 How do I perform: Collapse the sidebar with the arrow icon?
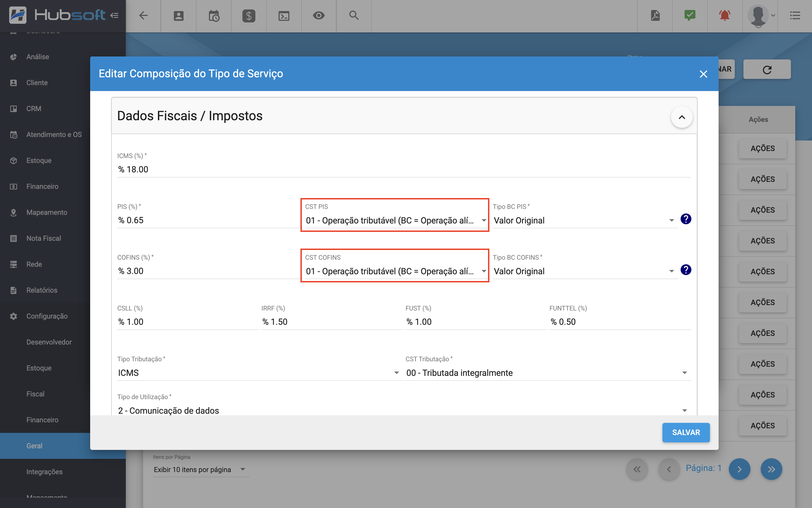[x=114, y=15]
